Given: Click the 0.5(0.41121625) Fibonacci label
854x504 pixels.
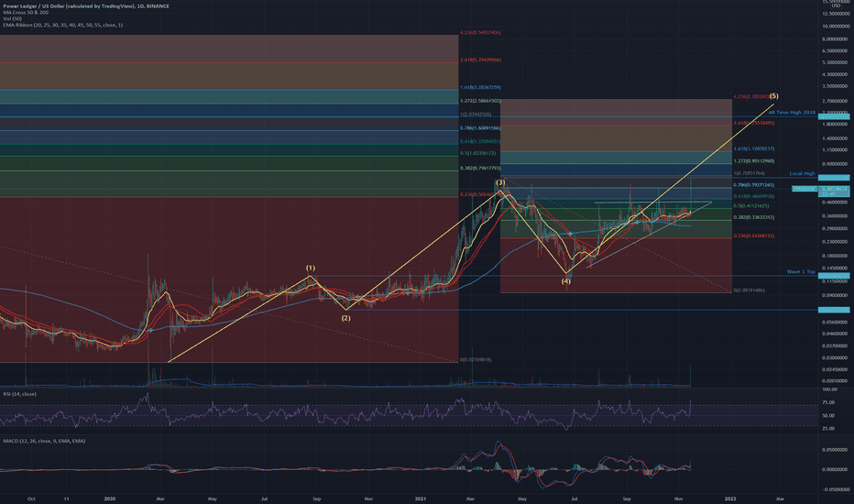Looking at the screenshot, I should point(751,206).
